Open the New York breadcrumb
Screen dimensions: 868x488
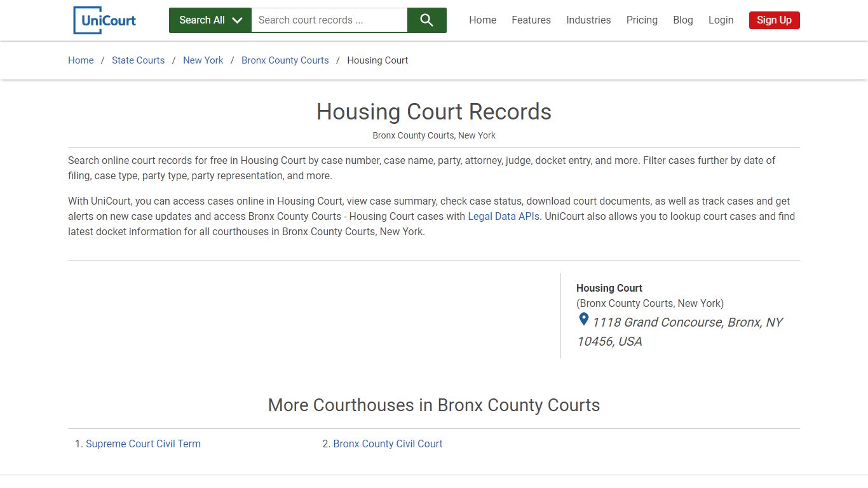[x=203, y=60]
